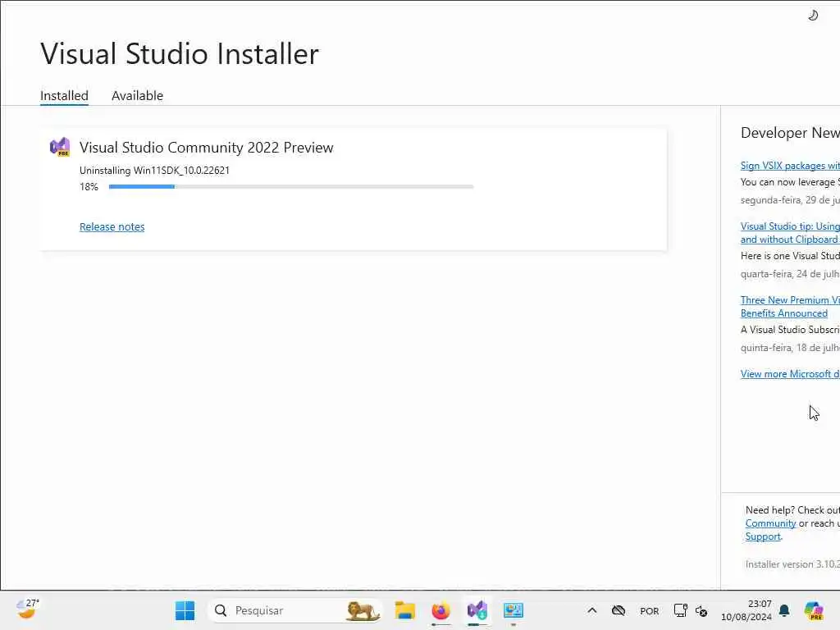Open Firefox from the taskbar
840x630 pixels.
[x=441, y=610]
